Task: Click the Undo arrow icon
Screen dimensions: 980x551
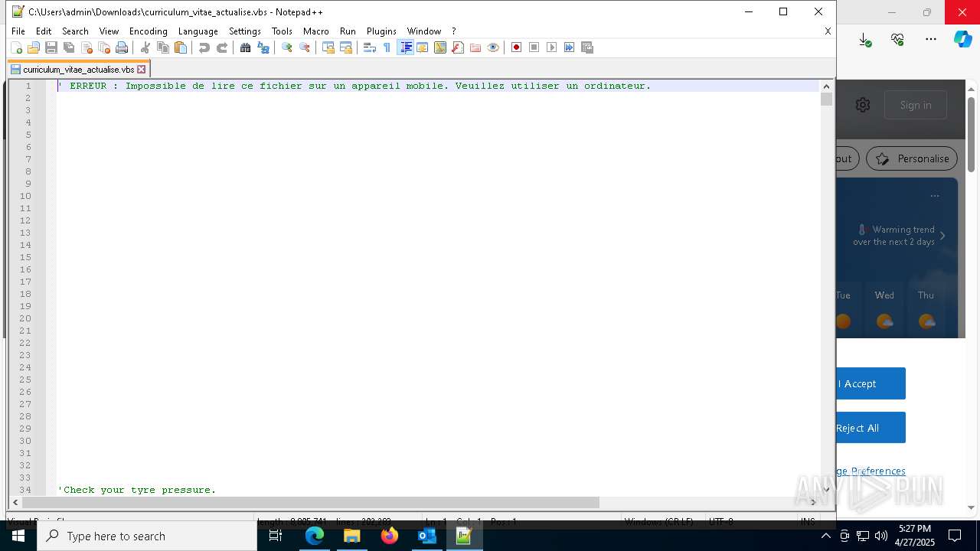Action: pyautogui.click(x=204, y=47)
